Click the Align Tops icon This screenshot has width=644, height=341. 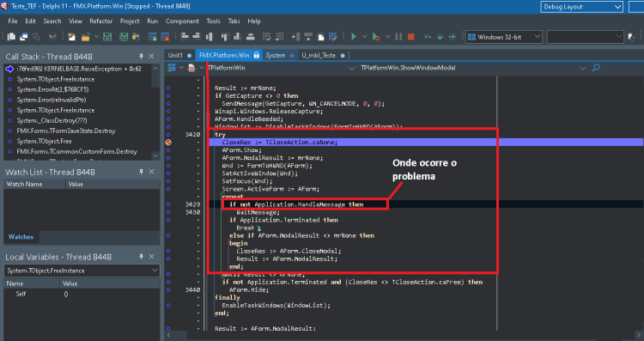[x=225, y=37]
